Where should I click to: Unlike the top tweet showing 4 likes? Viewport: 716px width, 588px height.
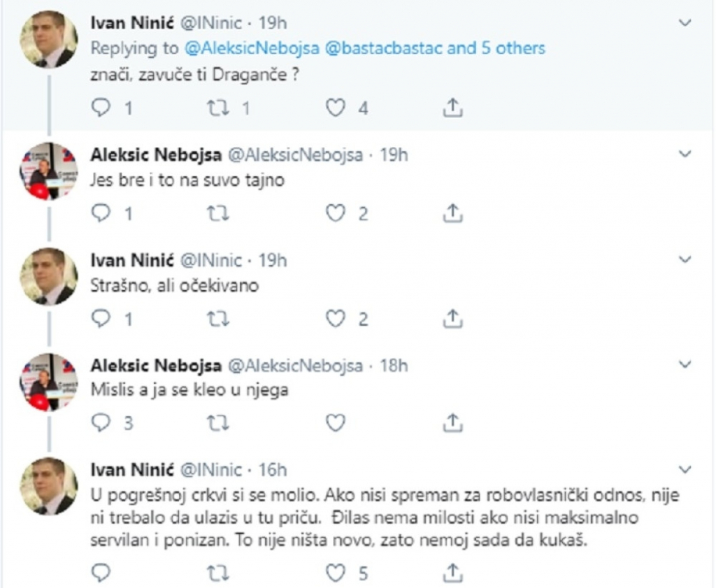pyautogui.click(x=336, y=108)
